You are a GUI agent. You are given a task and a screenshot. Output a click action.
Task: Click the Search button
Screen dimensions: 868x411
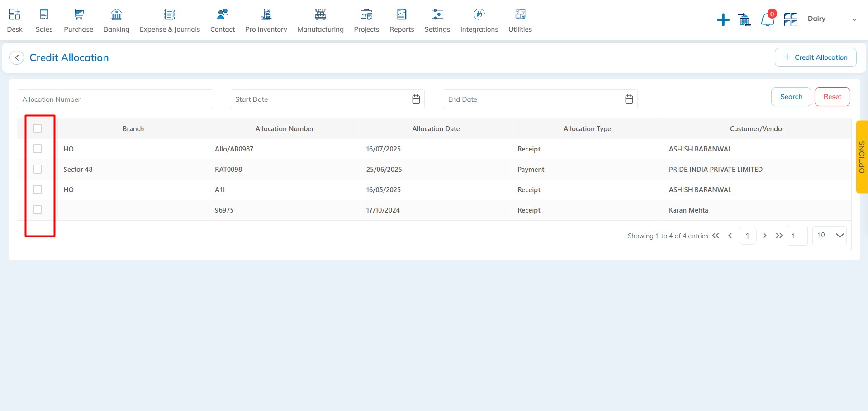coord(791,97)
